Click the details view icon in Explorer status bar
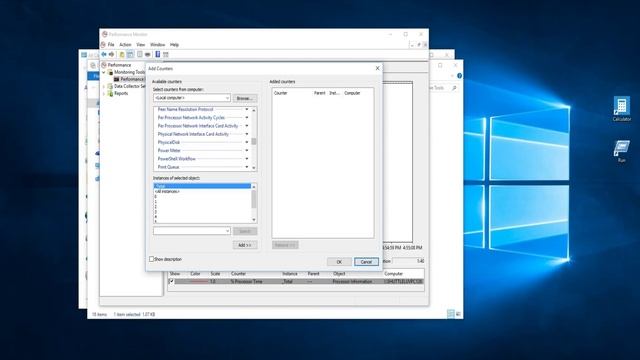Screen dimensions: 640x360 point(451,314)
